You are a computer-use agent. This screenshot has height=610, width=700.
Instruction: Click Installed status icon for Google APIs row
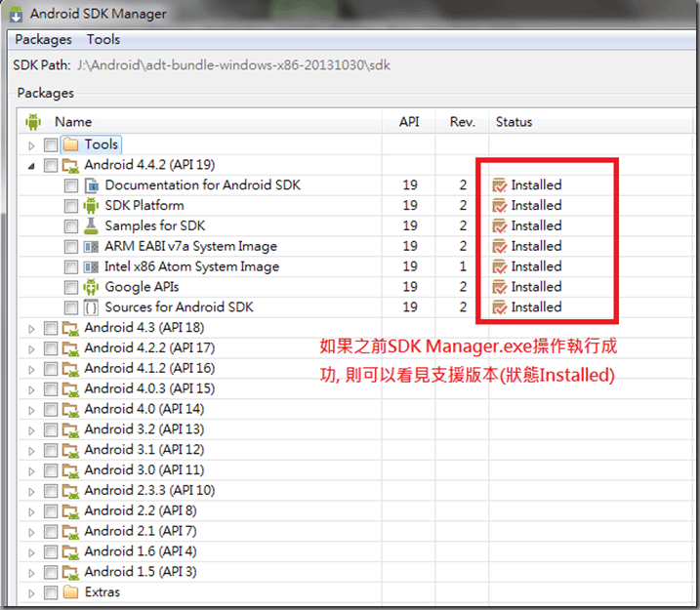(499, 287)
